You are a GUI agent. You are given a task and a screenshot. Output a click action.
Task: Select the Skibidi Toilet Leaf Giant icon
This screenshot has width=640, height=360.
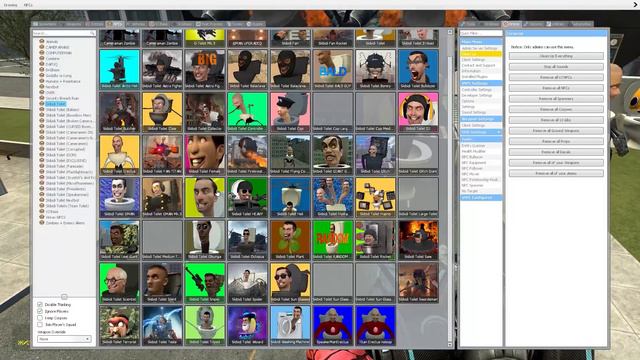(119, 240)
